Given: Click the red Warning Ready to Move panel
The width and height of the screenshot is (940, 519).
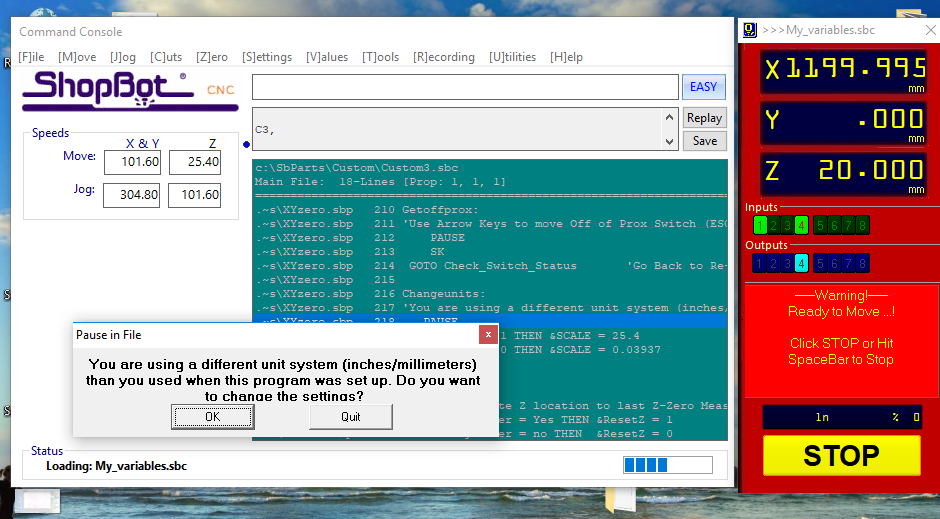Looking at the screenshot, I should point(841,340).
